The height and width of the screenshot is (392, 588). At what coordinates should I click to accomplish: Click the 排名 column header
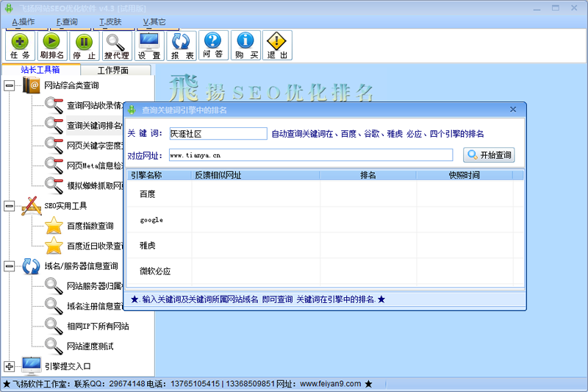click(368, 175)
